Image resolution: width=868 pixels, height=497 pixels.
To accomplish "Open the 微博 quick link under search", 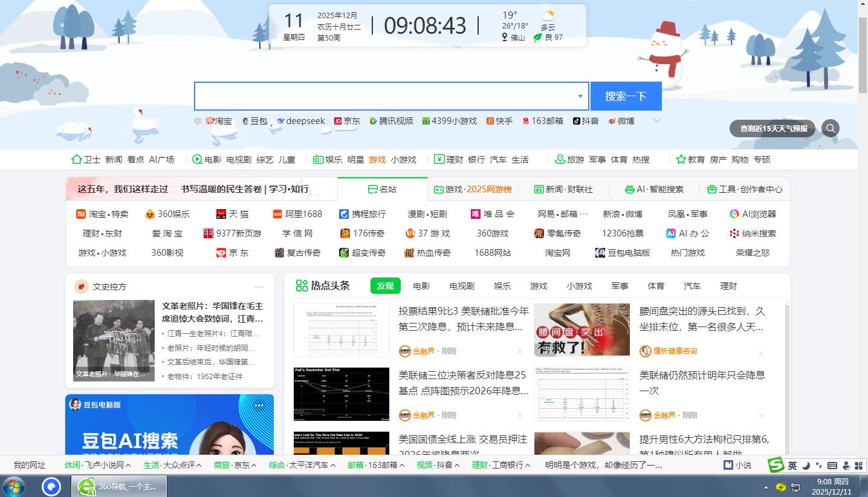I will click(x=621, y=121).
